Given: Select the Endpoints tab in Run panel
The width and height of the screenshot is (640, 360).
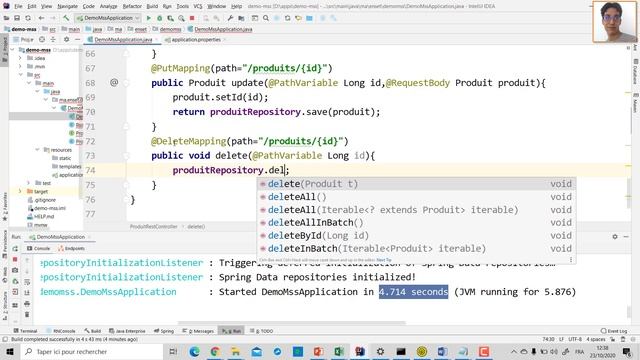Looking at the screenshot, I should (72, 248).
